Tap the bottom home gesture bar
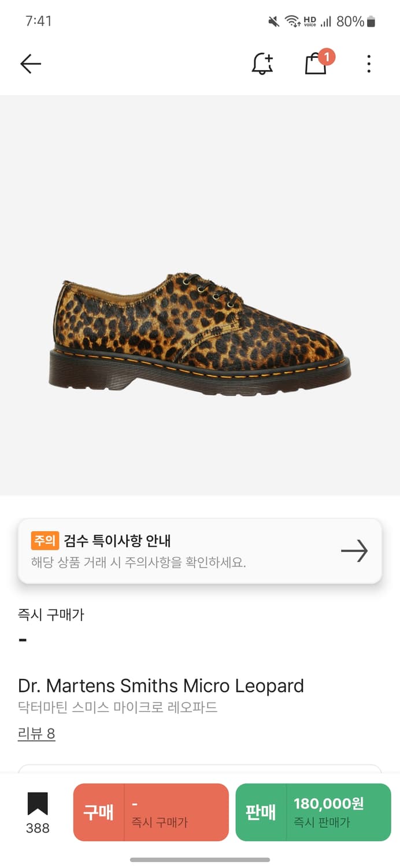Viewport: 400px width, 868px height. point(200,859)
